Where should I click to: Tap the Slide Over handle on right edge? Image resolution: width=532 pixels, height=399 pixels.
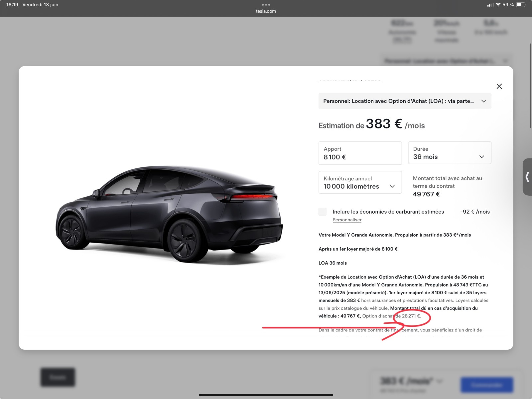point(527,177)
